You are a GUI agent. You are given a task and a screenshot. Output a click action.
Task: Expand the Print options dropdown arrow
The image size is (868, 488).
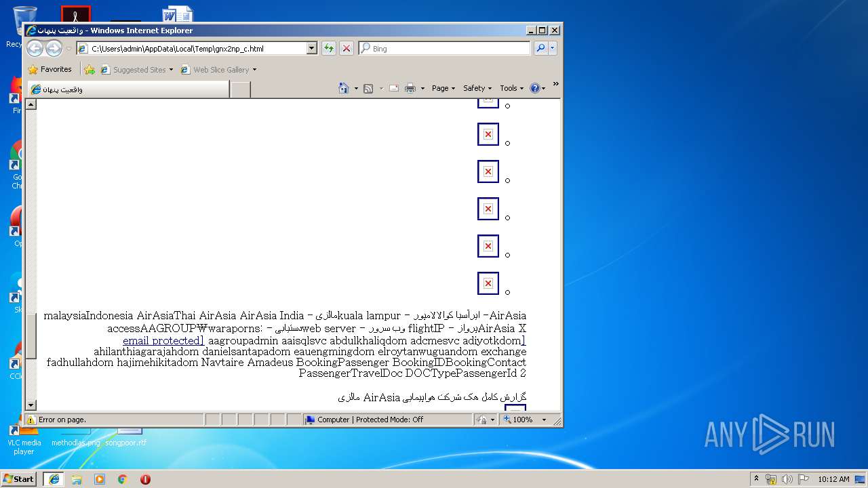click(x=422, y=88)
